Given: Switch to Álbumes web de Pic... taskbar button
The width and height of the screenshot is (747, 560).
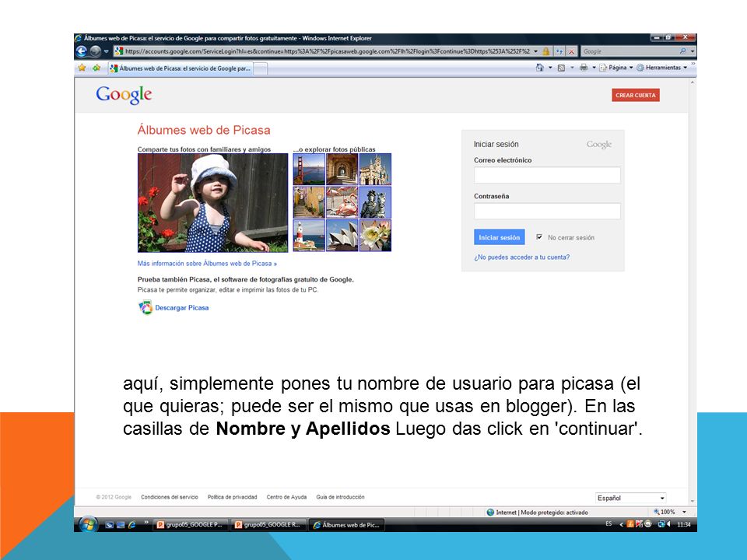Looking at the screenshot, I should click(346, 525).
